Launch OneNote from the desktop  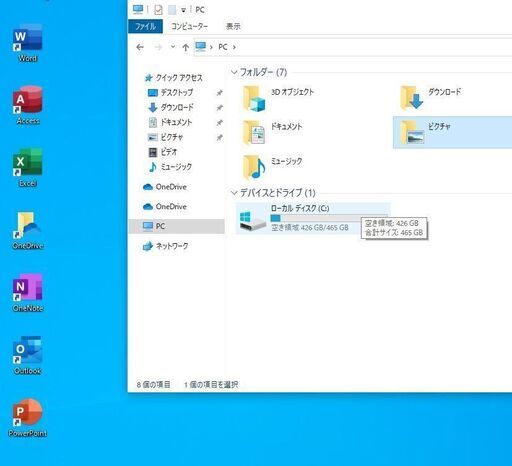(28, 293)
